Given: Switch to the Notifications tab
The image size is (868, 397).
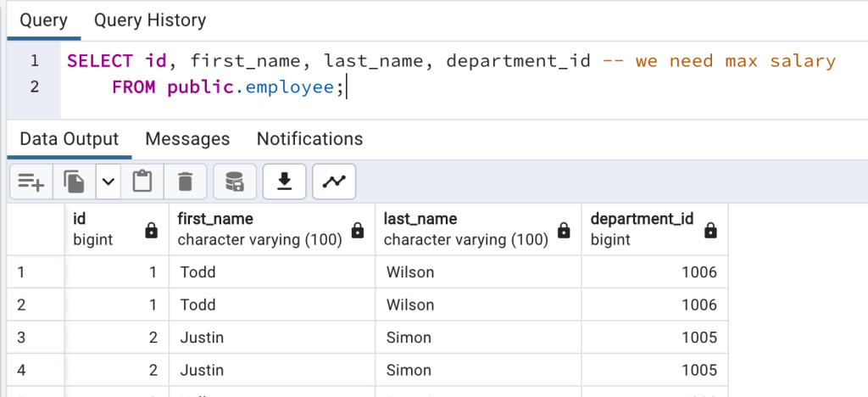Looking at the screenshot, I should [309, 139].
